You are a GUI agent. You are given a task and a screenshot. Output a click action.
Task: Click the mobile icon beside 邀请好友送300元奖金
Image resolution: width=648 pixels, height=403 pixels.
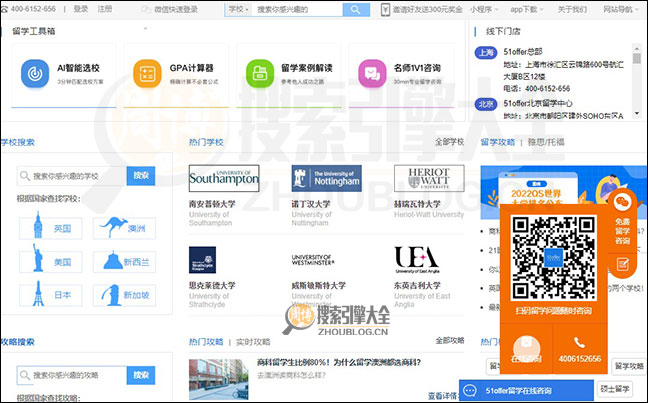[385, 9]
